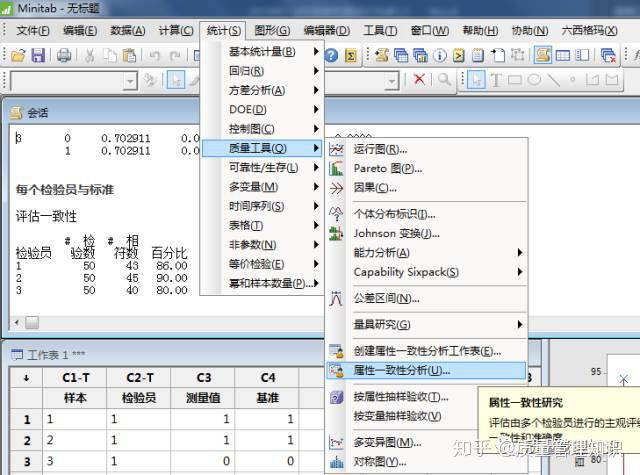Select worksheet row header 2
This screenshot has height=475, width=640.
pos(27,440)
